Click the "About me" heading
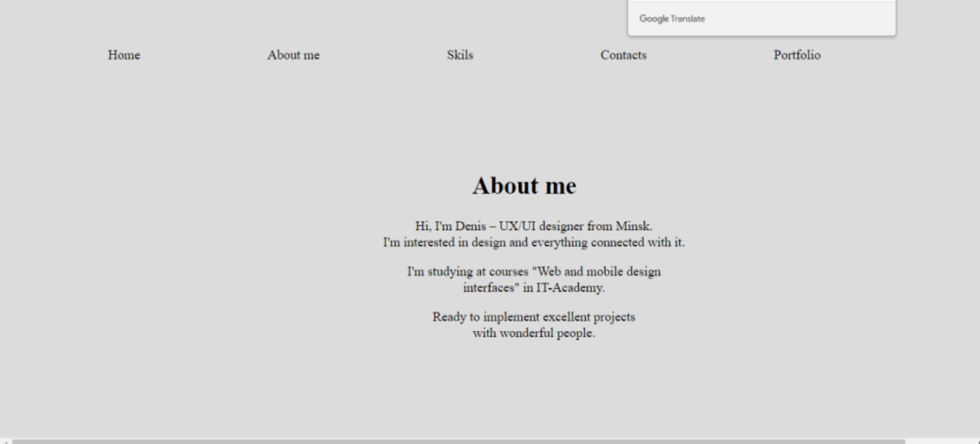Screen dimensions: 980x444 524,186
